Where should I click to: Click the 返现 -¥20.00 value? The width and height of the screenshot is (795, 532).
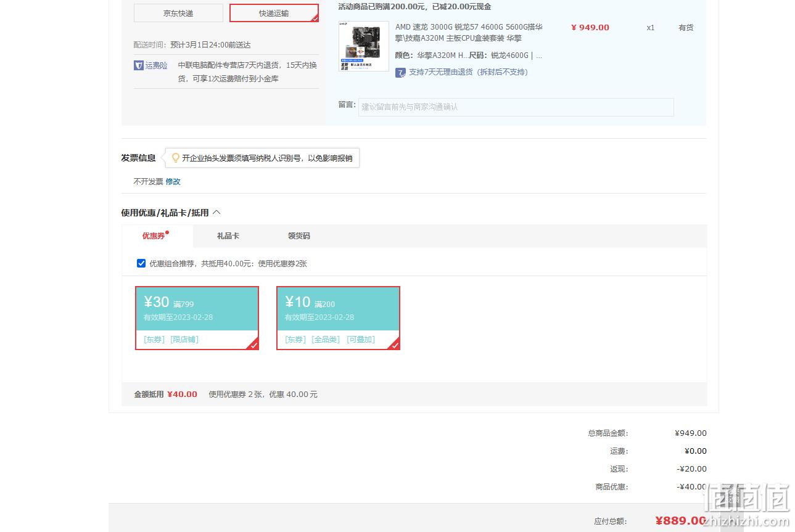(692, 469)
